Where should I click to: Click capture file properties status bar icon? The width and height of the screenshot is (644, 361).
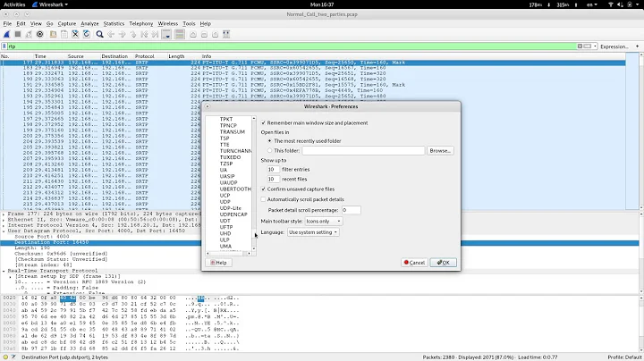coord(13,357)
